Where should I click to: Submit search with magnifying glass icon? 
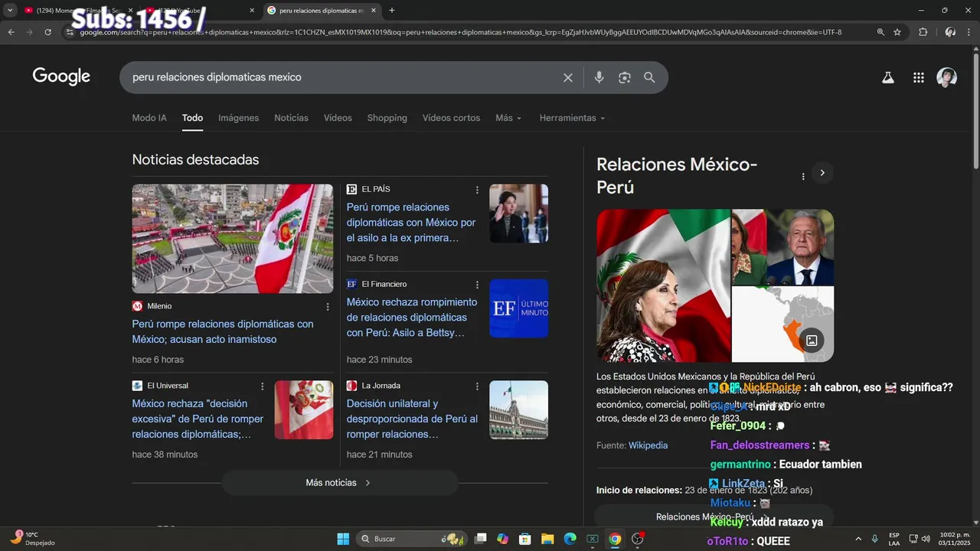pyautogui.click(x=649, y=77)
